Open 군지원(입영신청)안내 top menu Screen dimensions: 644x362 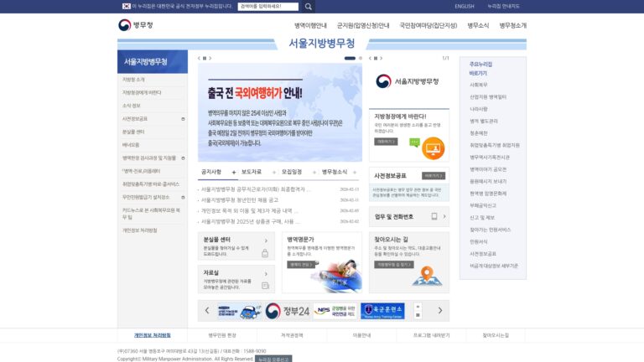(363, 25)
